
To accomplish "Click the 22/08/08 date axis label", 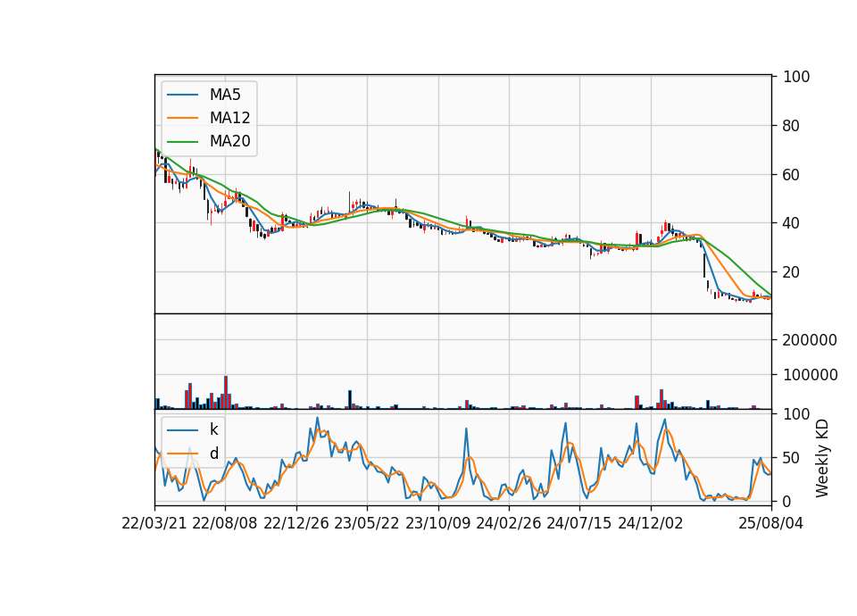I will pyautogui.click(x=225, y=523).
